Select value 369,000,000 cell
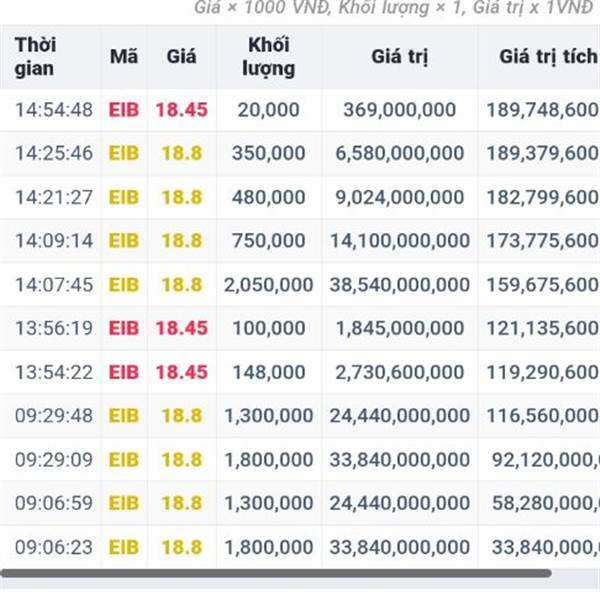The image size is (600, 600). click(399, 110)
